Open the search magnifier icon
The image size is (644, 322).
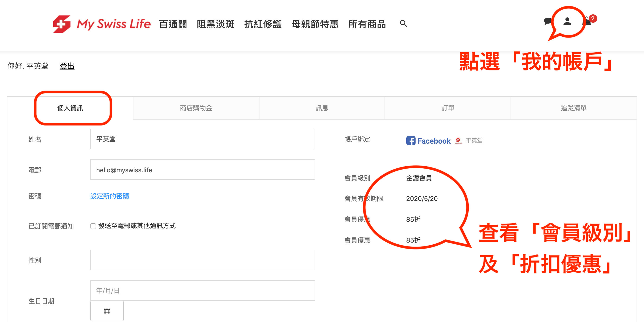[x=403, y=23]
